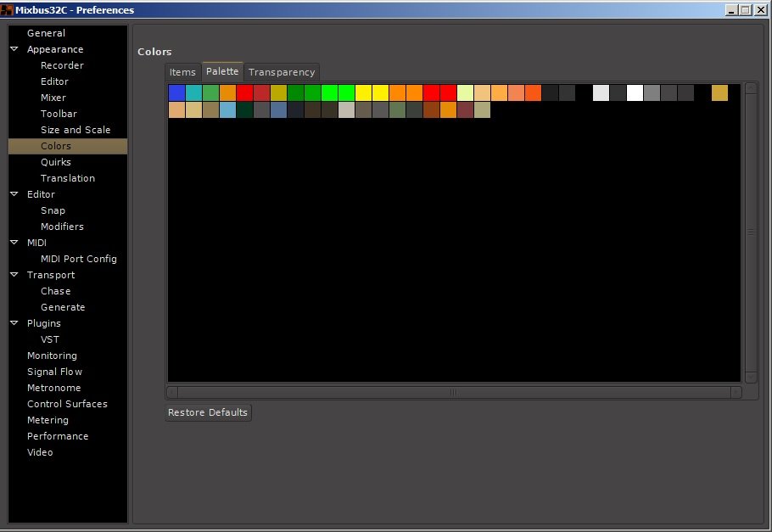Choose the sky-blue swatch in second row
Viewport: 772px width, 532px height.
[x=227, y=109]
